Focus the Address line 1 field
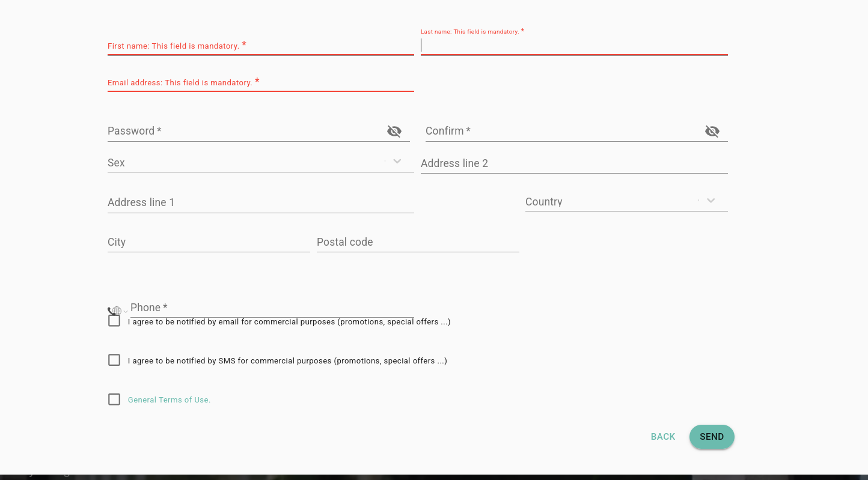This screenshot has width=868, height=480. click(x=260, y=202)
